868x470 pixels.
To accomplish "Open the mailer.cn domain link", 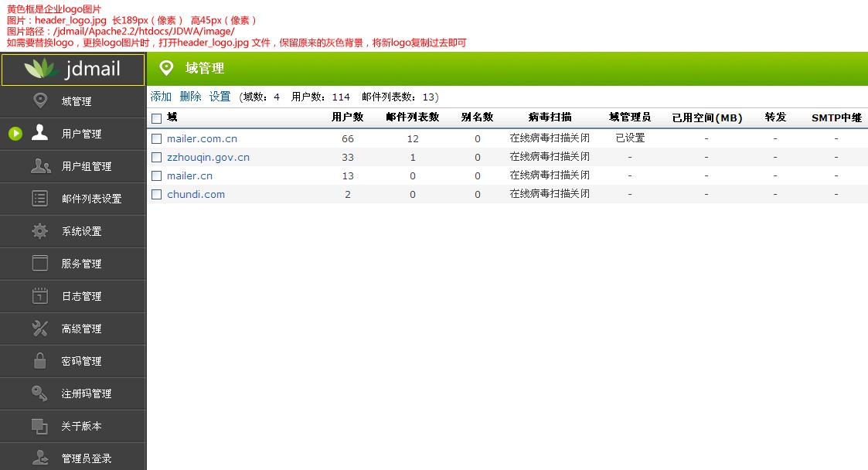I will 189,175.
